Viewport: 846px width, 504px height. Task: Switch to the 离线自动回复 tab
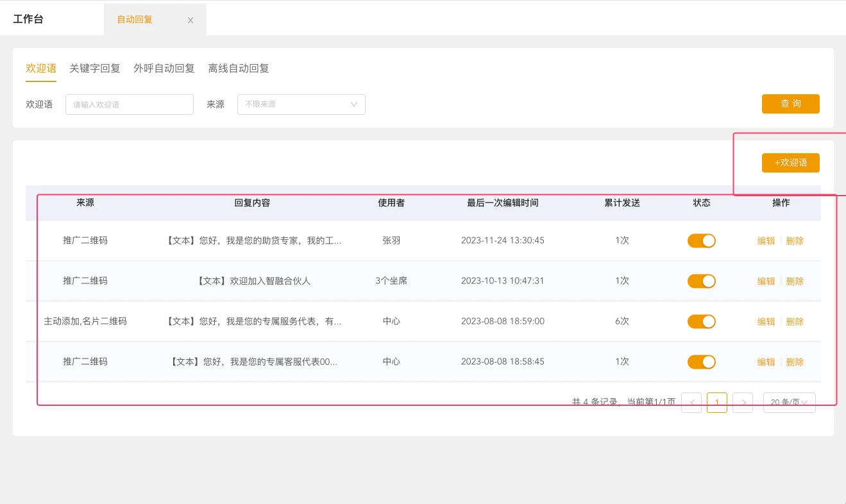(x=239, y=68)
